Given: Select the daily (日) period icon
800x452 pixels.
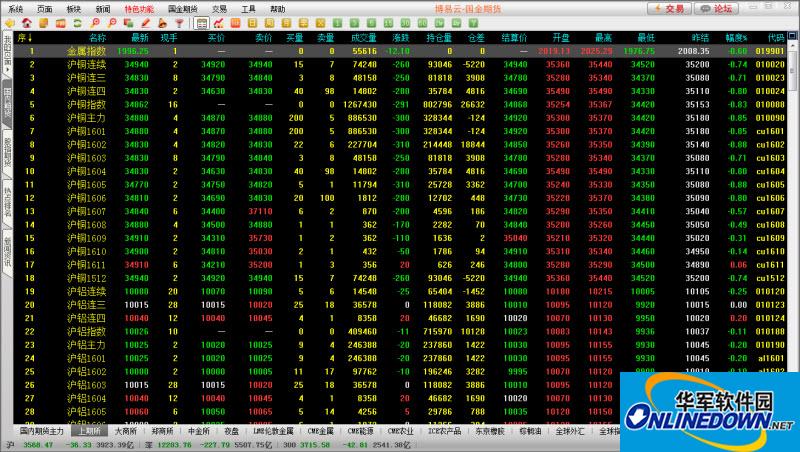Looking at the screenshot, I should click(253, 23).
